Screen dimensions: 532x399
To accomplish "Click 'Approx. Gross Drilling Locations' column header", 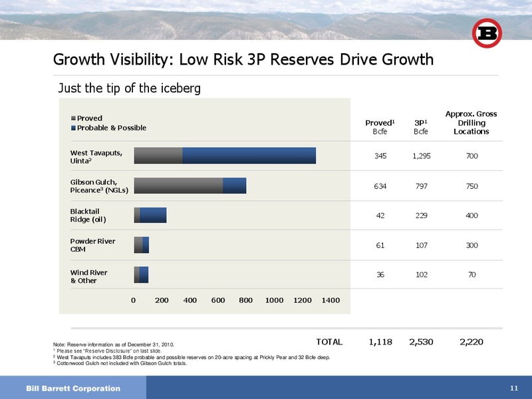I will pyautogui.click(x=471, y=122).
